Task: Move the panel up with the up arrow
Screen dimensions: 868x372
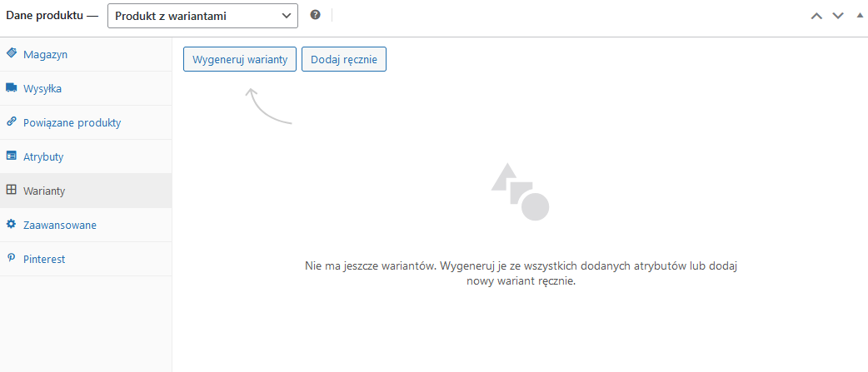Action: click(x=816, y=16)
